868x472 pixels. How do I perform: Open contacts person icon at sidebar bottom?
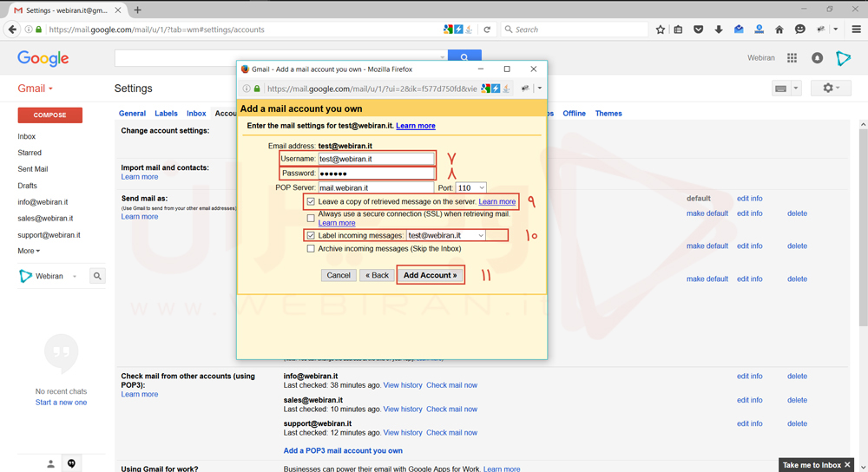click(50, 463)
